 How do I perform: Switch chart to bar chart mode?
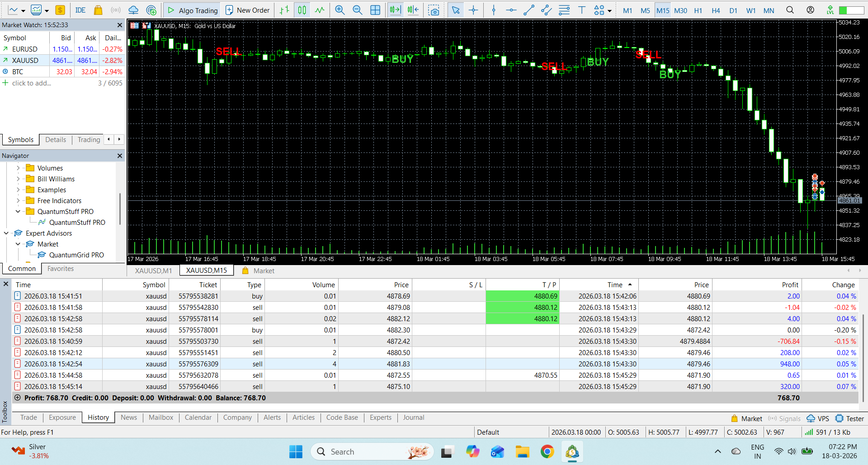click(284, 10)
